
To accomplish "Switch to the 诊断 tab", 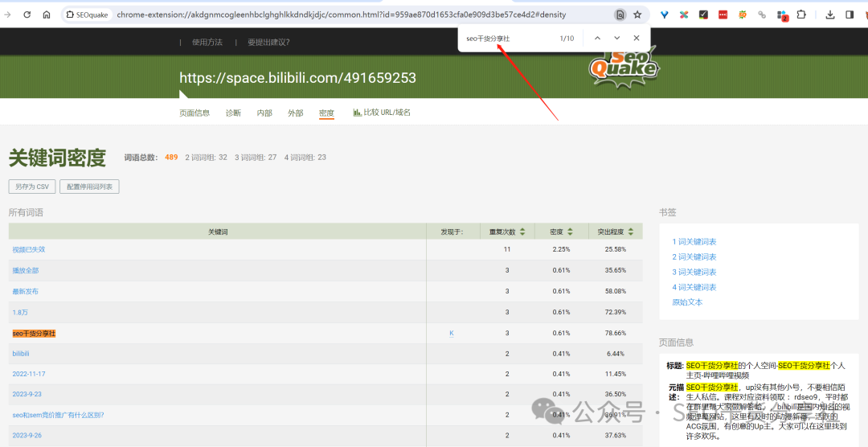I will (x=233, y=113).
